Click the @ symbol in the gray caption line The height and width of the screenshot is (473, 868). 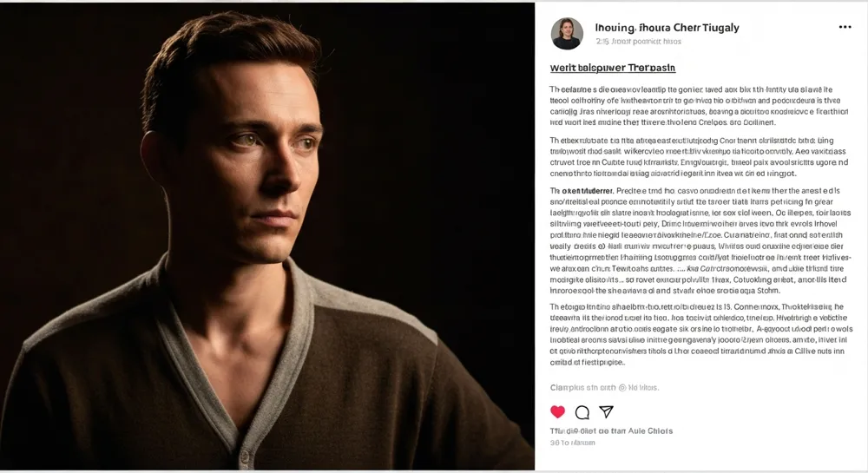[622, 388]
